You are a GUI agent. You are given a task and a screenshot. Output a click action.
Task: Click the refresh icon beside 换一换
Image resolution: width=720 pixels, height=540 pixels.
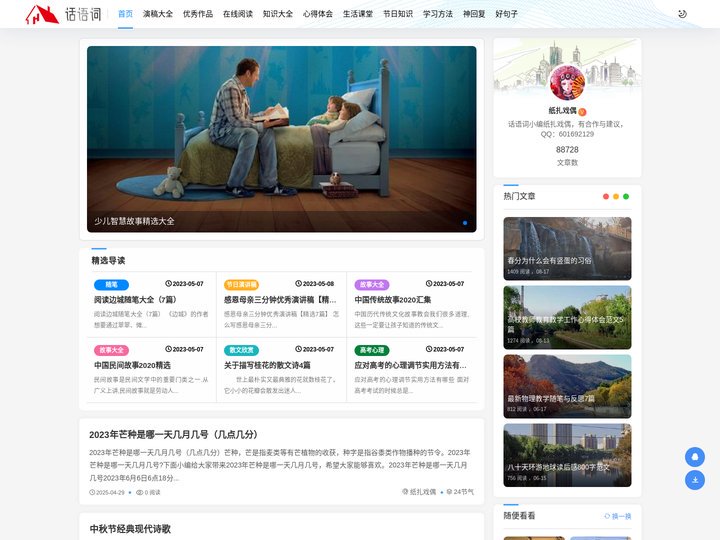[x=607, y=516]
